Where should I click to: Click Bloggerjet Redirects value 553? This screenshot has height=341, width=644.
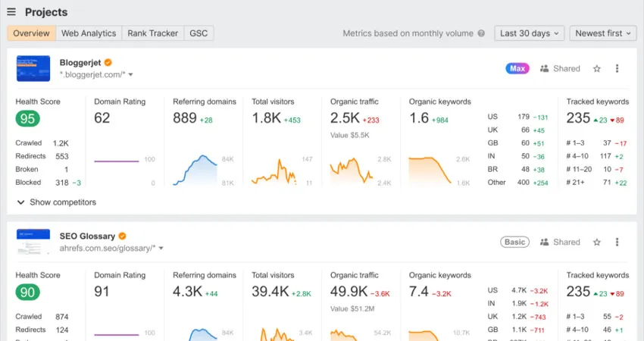[x=62, y=156]
